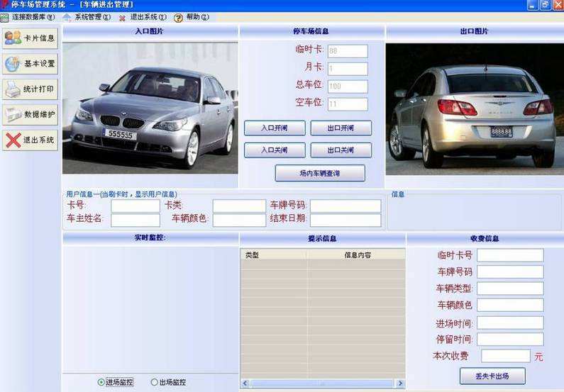Select the 统计打印 printer icon
Viewport: 564px width, 392px height.
[x=13, y=89]
